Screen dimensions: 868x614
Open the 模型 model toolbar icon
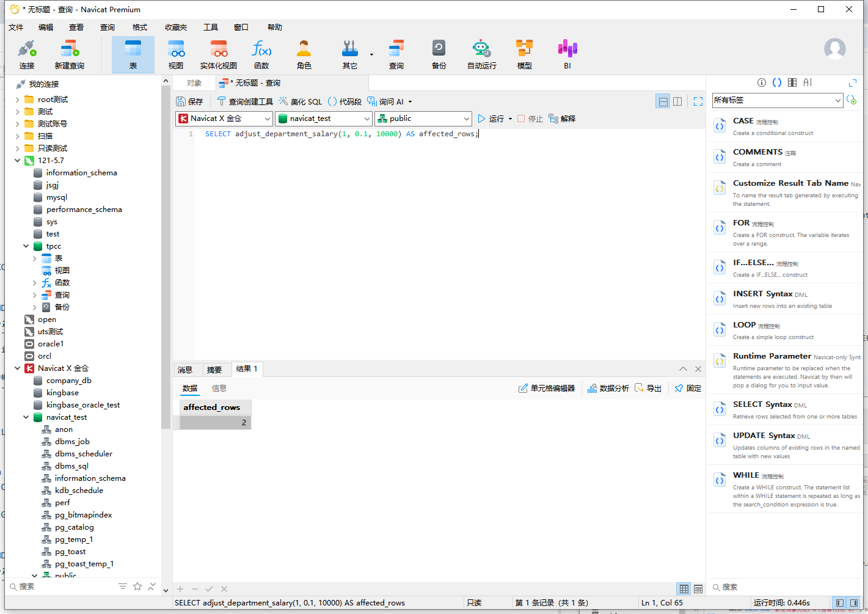pyautogui.click(x=525, y=55)
